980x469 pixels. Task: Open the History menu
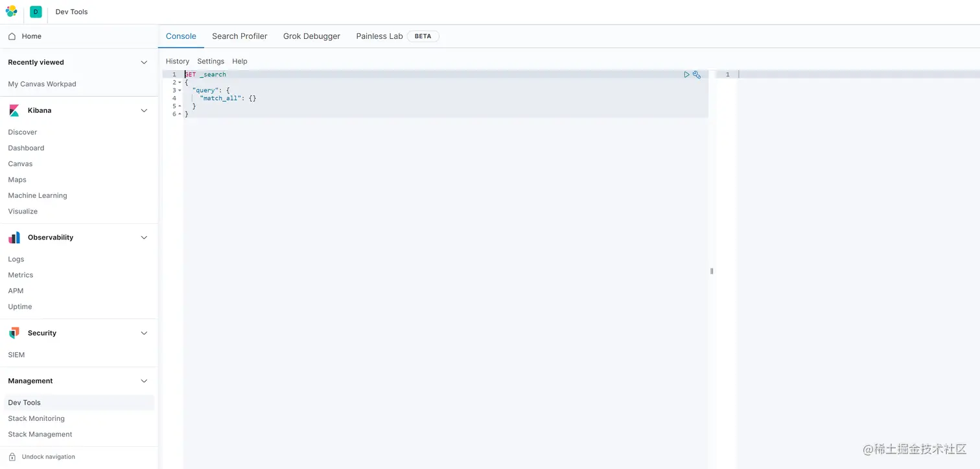[x=178, y=61]
